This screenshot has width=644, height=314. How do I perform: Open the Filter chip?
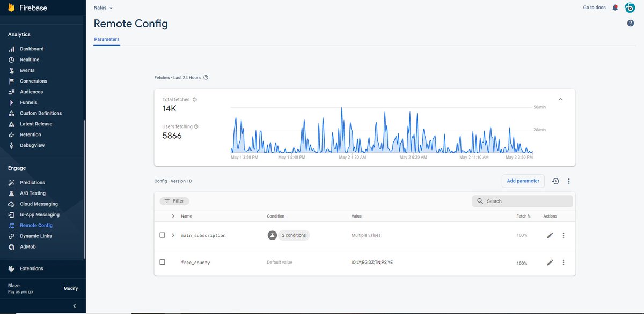174,201
